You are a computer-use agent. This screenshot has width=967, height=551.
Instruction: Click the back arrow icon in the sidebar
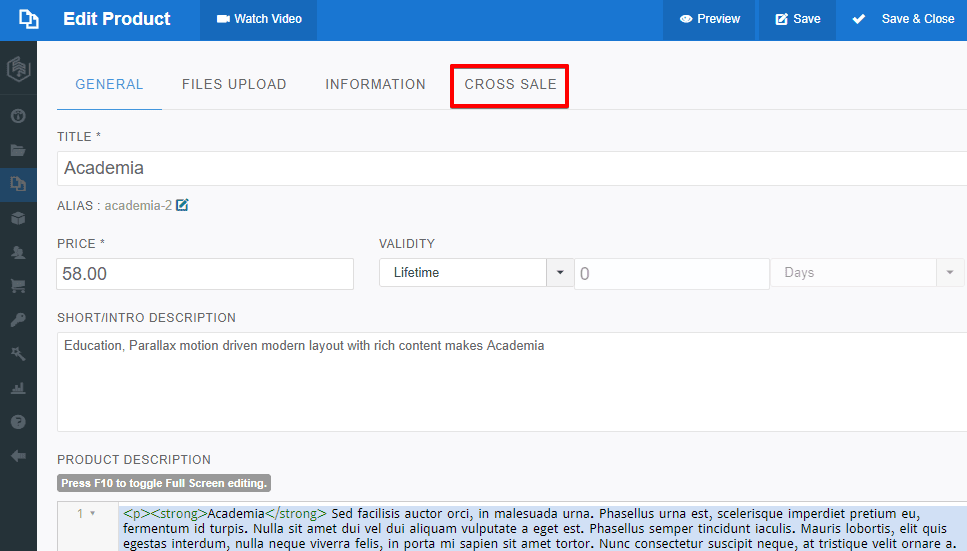(x=18, y=456)
